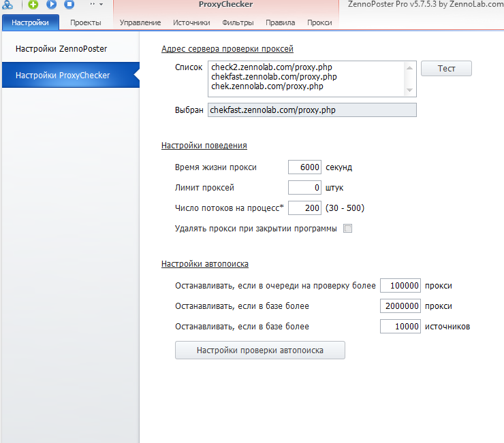Click the Время жизни прокси field
The width and height of the screenshot is (504, 443).
tap(304, 167)
